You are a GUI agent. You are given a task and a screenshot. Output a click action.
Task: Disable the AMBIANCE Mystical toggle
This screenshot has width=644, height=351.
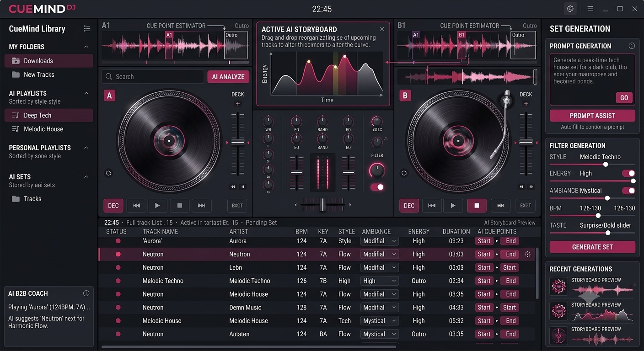[x=628, y=191]
